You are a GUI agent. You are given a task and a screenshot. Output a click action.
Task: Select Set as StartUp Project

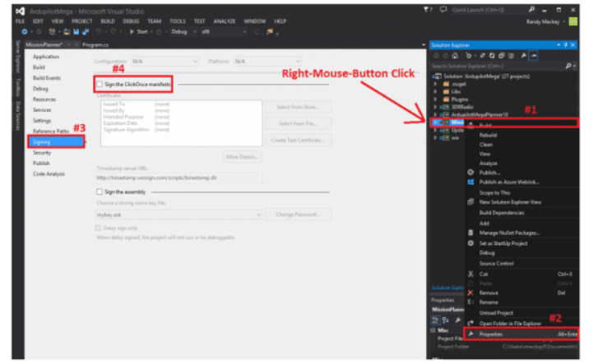522,243
